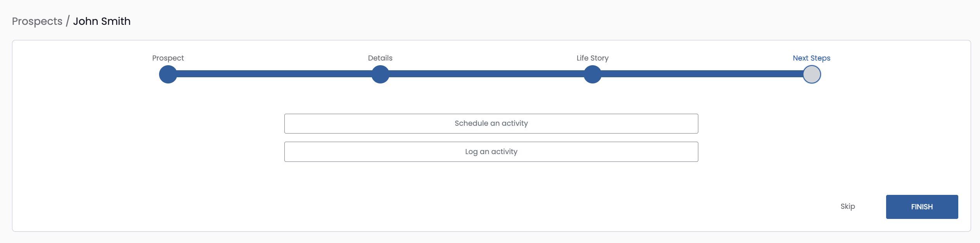980x243 pixels.
Task: Click the grey Next Steps step circle
Action: coord(812,74)
